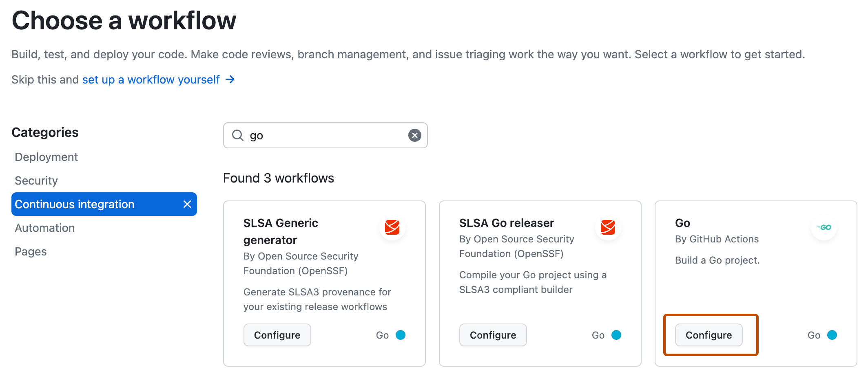Click the Found 3 workflows heading

279,178
